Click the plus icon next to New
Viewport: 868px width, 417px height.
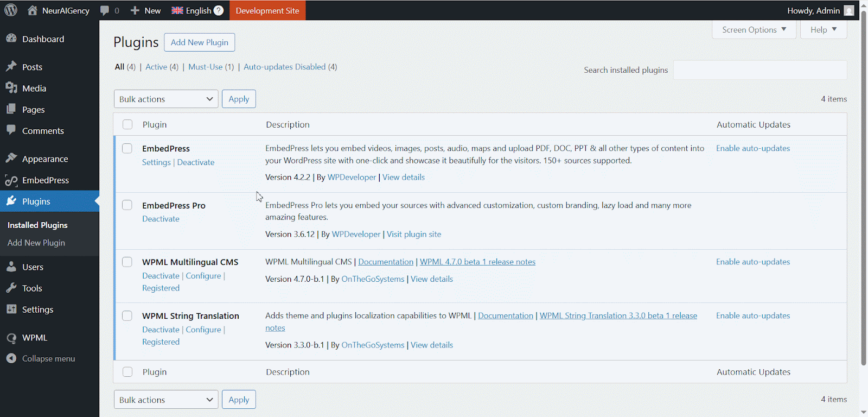tap(135, 10)
